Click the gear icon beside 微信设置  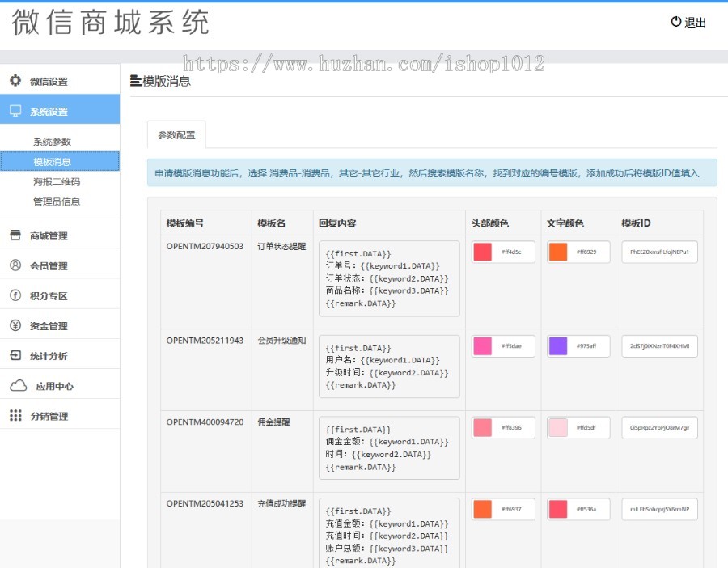pyautogui.click(x=15, y=80)
